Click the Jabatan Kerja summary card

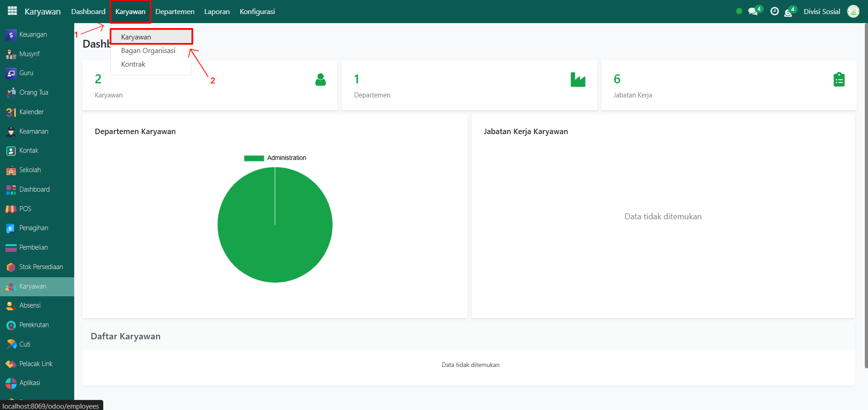pos(728,85)
